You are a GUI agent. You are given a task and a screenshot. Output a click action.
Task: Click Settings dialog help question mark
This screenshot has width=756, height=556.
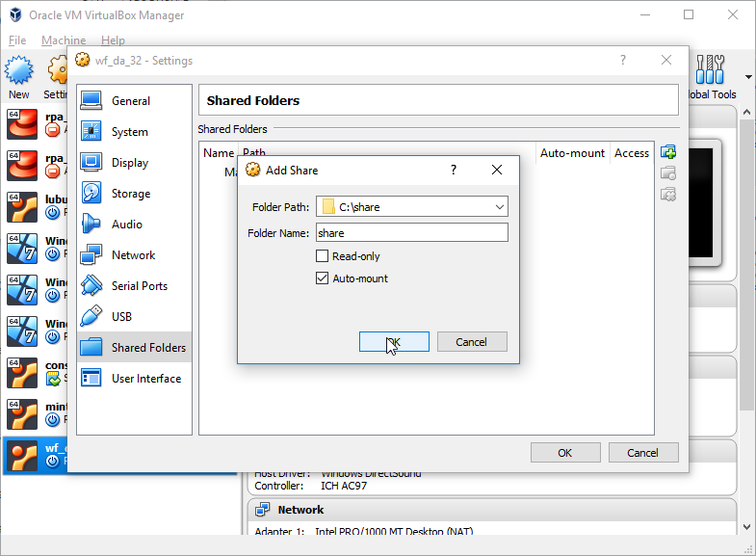coord(623,60)
